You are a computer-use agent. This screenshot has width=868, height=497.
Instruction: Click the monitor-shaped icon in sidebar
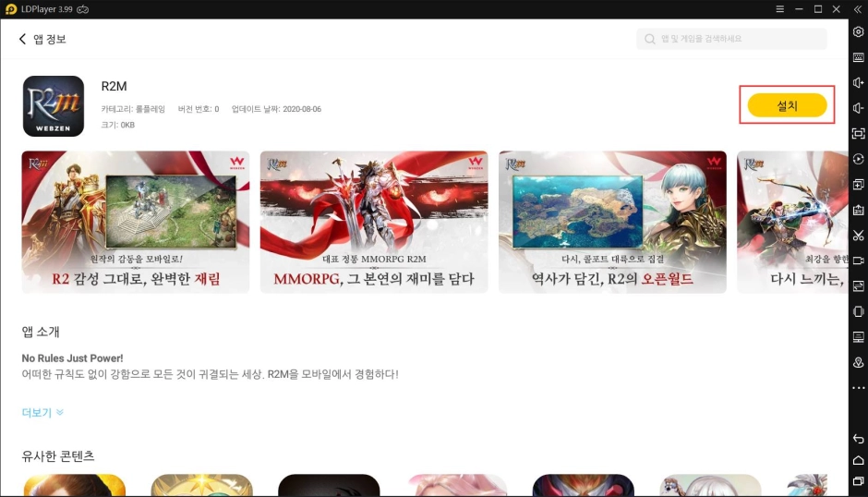click(x=858, y=337)
